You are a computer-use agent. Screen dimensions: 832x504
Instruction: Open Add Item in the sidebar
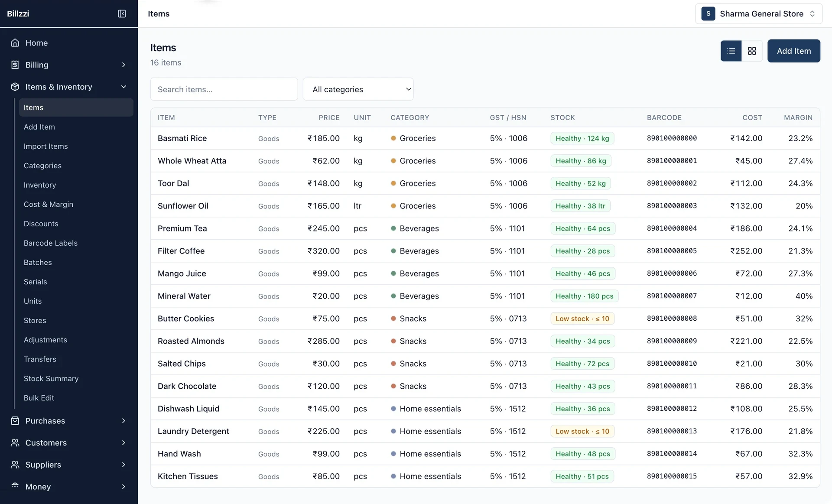(76, 127)
